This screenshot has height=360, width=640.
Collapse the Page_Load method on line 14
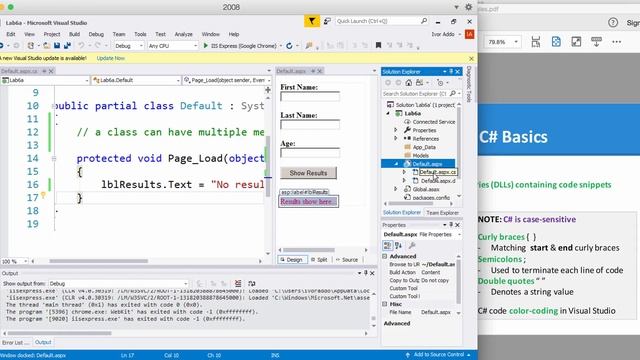tap(53, 158)
